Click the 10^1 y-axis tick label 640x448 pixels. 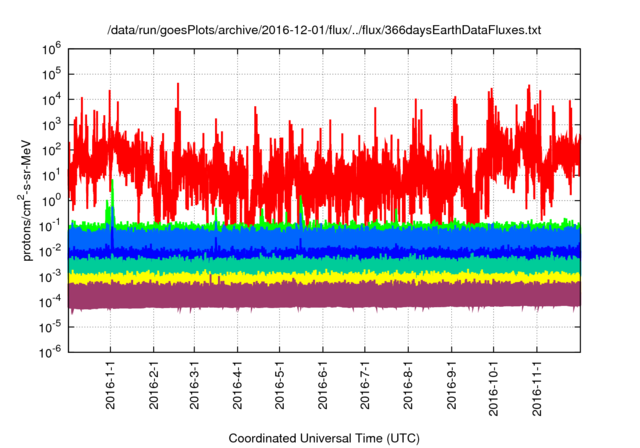click(x=51, y=175)
